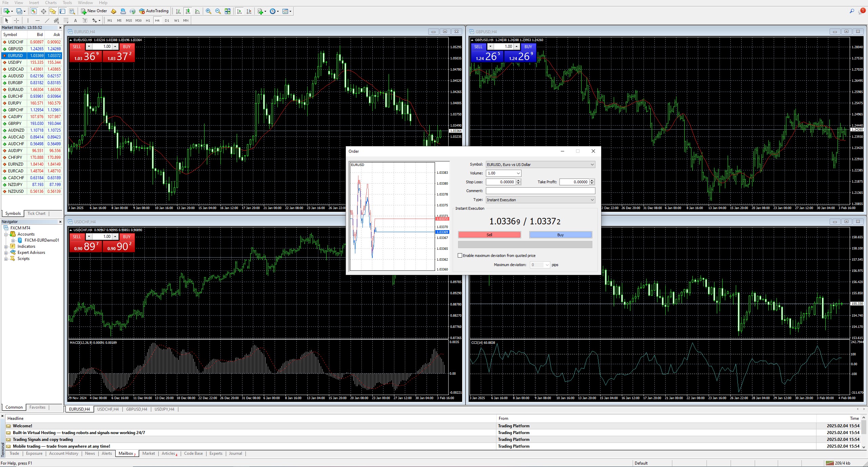Expand the Expert Advisors tree node

6,253
